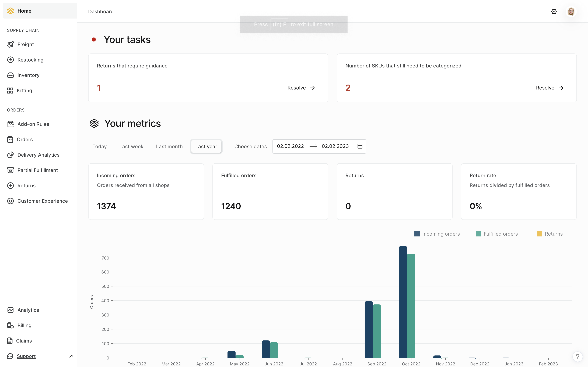588x367 pixels.
Task: Click the Kitting grid icon
Action: pyautogui.click(x=10, y=91)
